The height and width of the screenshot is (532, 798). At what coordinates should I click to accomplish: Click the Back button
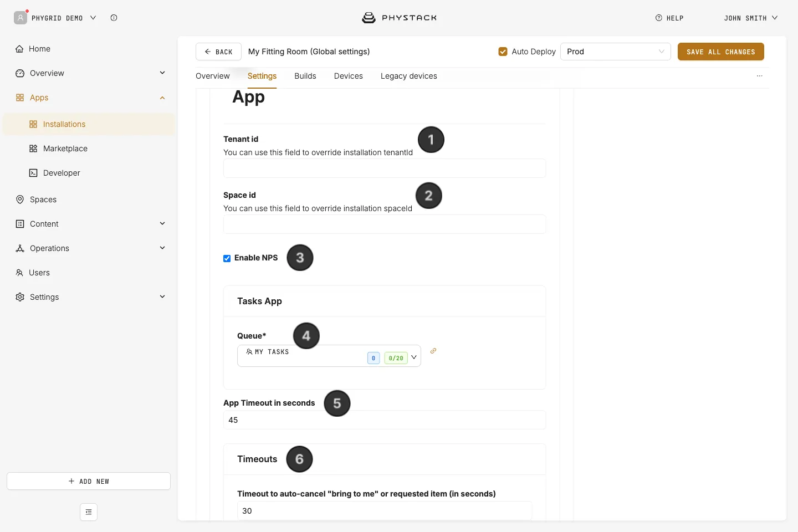[x=218, y=52]
